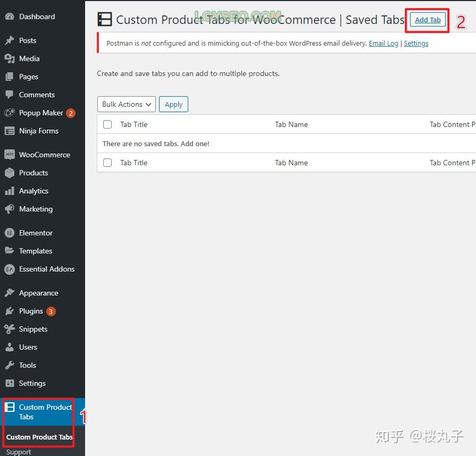
Task: Click the Appearance paintbrush icon
Action: pyautogui.click(x=10, y=293)
